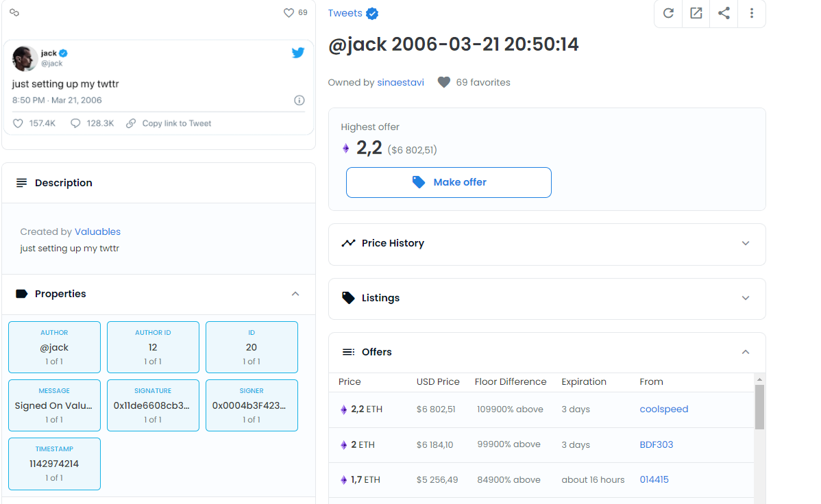Click the refresh metadata icon
Screen dimensions: 821x504
click(668, 13)
